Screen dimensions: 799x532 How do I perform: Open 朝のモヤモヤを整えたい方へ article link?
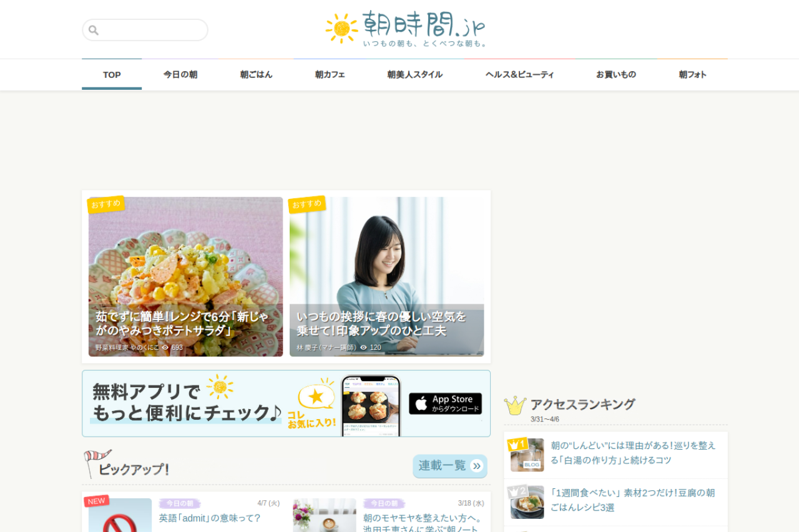coord(424,524)
